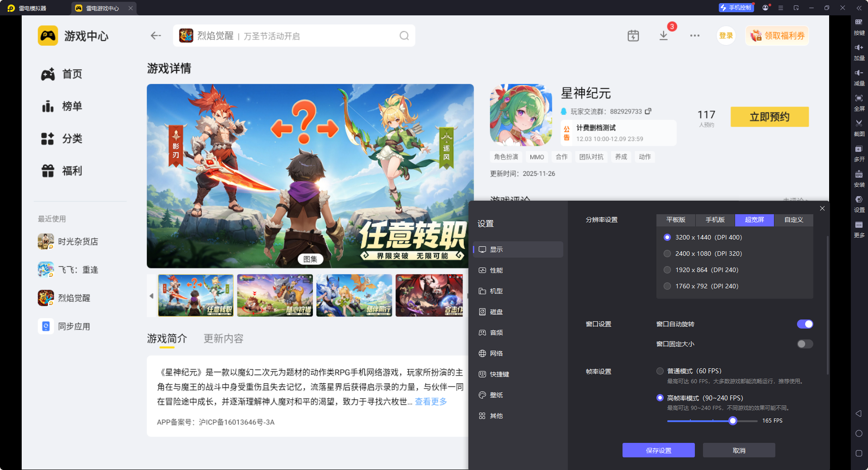Open the three-dot more options menu
The width and height of the screenshot is (868, 470).
(x=695, y=35)
